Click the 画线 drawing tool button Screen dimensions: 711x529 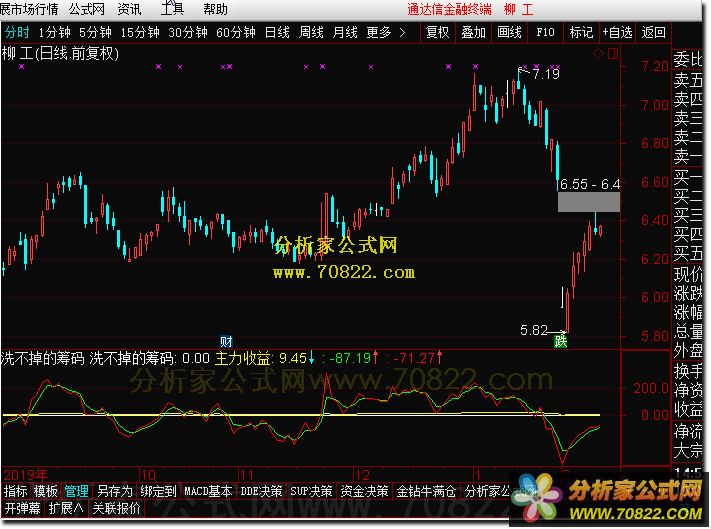point(509,32)
